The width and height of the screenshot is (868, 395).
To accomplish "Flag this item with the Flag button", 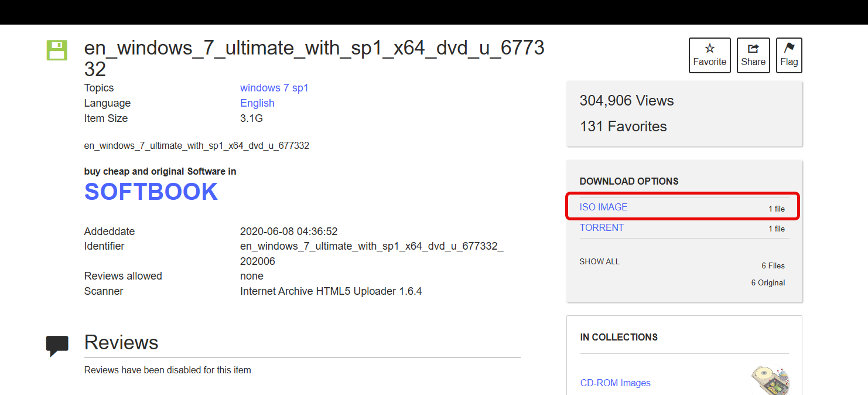I will click(x=788, y=55).
